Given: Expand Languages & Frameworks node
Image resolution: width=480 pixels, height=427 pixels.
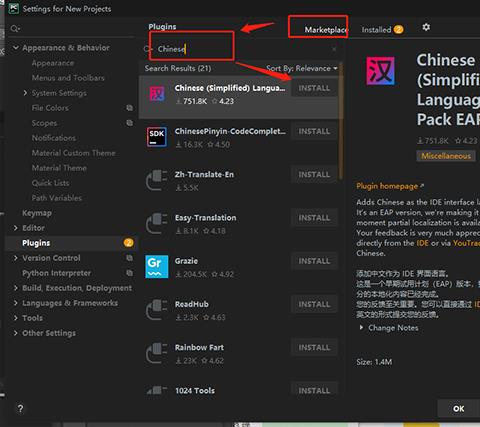Looking at the screenshot, I should pyautogui.click(x=15, y=303).
